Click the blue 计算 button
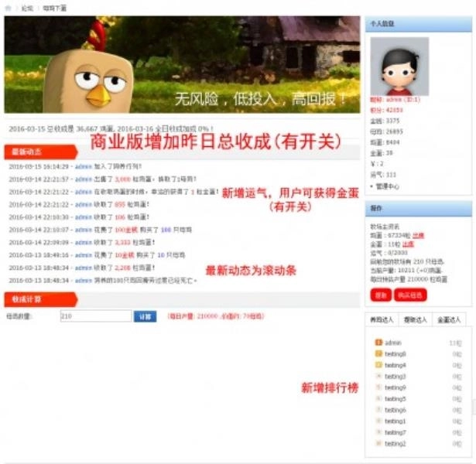476x464 pixels. coord(145,316)
